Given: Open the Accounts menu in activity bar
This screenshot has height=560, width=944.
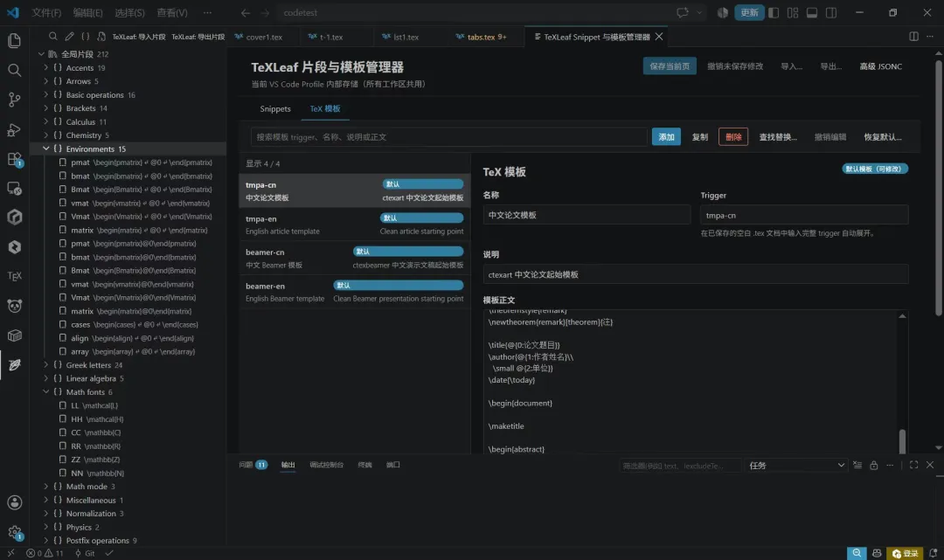Looking at the screenshot, I should tap(15, 502).
